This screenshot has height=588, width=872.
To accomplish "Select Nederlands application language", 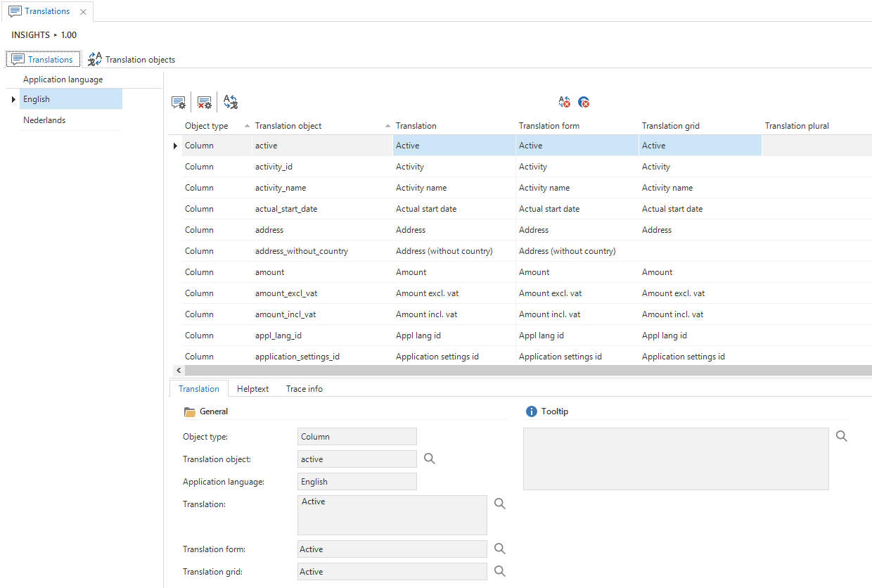I will (x=44, y=120).
